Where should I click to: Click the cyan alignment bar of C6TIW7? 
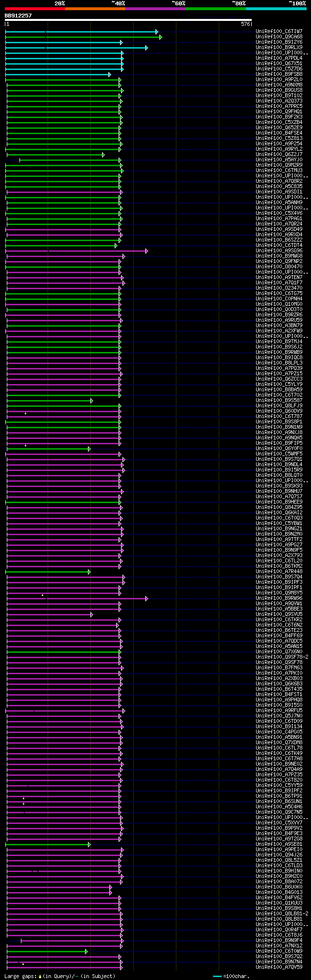(x=82, y=32)
